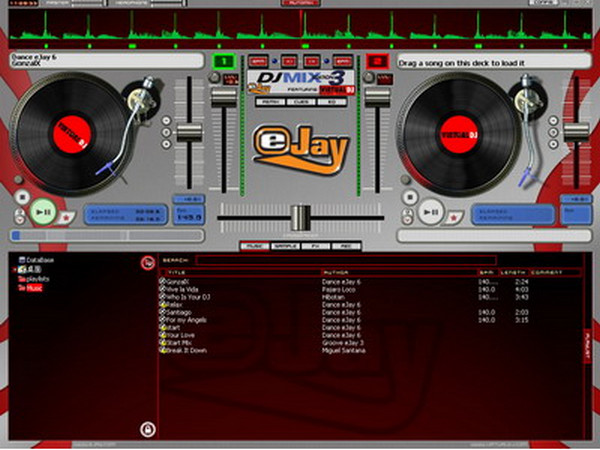Expand the desktop folder tree node
Screen dimensions: 600x450
tap(15, 270)
